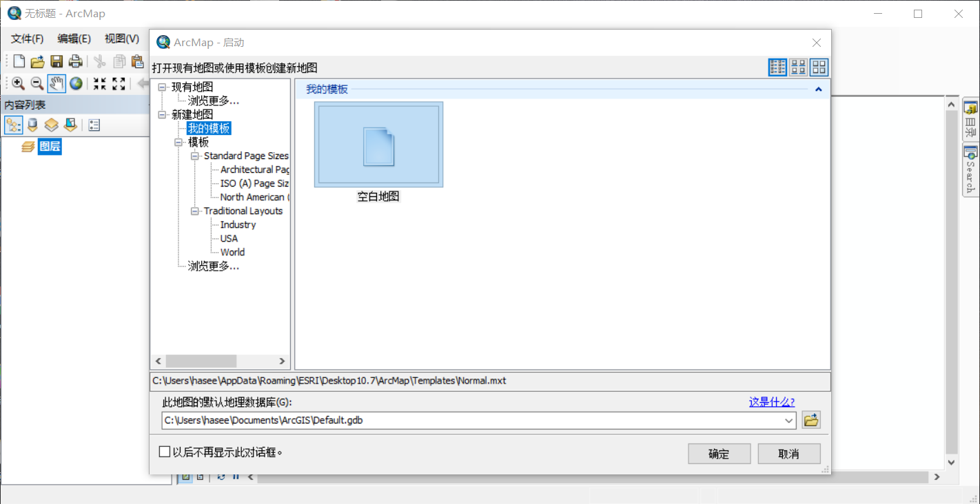Click tree panel scroll left arrow
This screenshot has width=980, height=504.
159,361
